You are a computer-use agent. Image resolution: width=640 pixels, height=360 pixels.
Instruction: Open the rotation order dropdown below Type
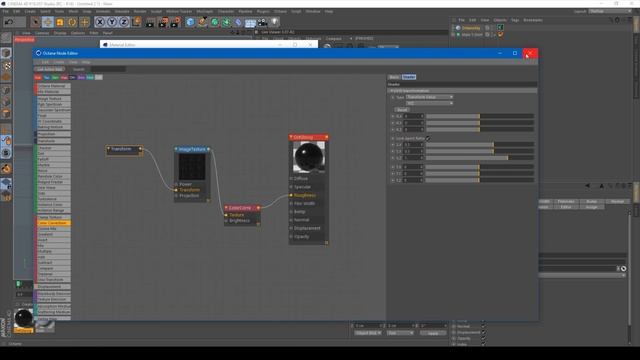(429, 103)
